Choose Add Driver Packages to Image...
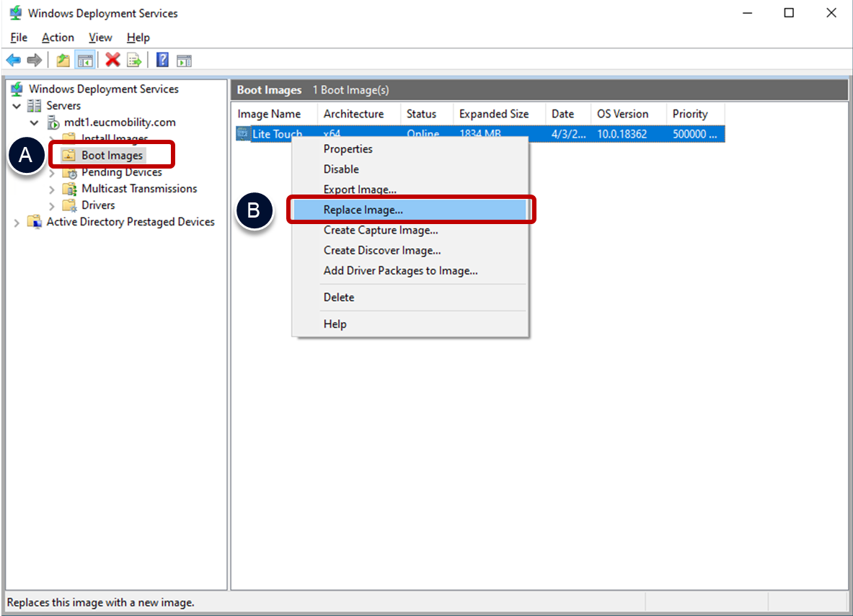The image size is (853, 616). 400,271
